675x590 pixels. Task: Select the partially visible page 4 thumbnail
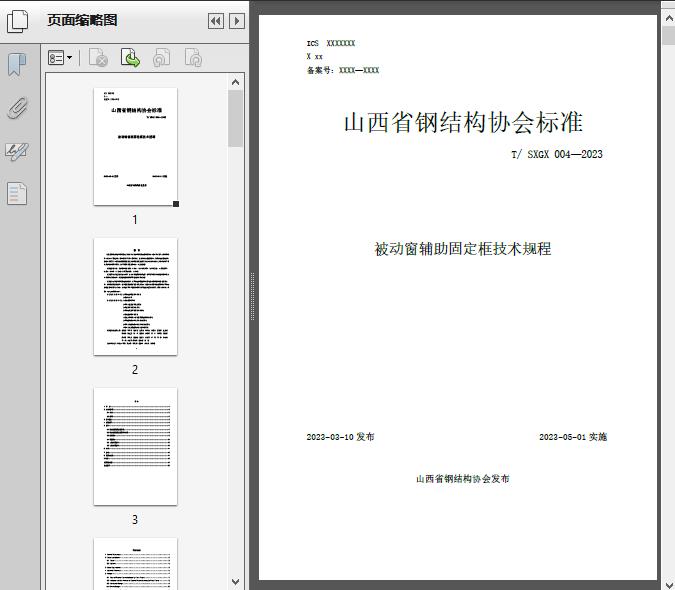pos(135,564)
